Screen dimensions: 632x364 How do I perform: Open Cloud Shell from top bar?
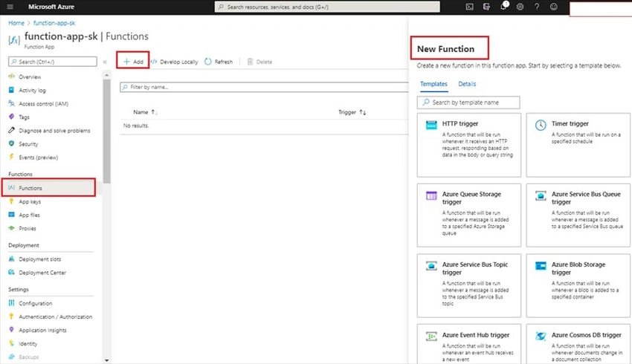point(470,7)
